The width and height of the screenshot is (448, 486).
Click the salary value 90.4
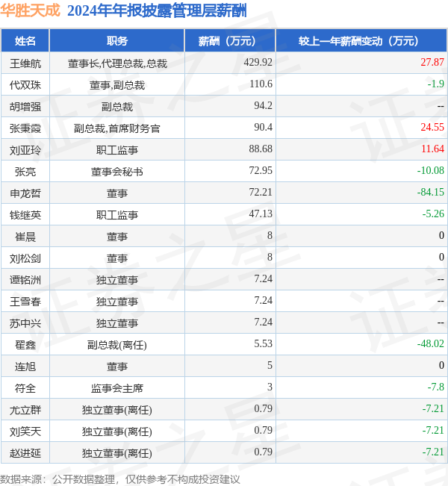point(264,128)
